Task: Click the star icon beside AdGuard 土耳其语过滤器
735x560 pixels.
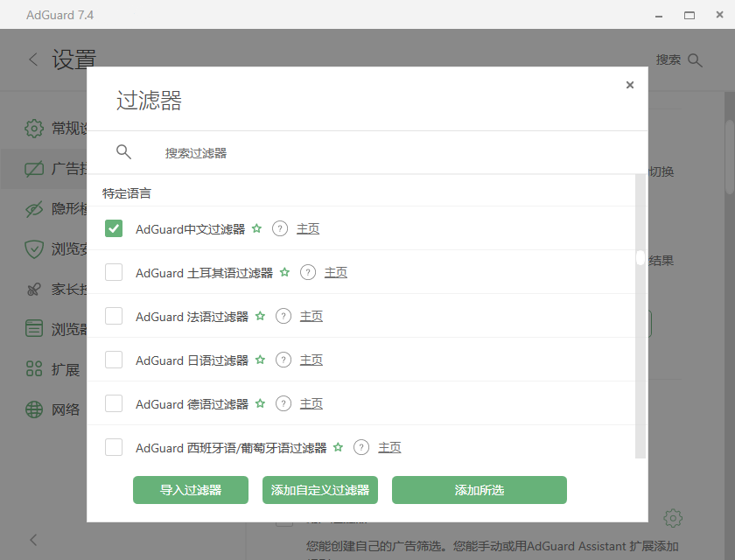Action: coord(284,272)
